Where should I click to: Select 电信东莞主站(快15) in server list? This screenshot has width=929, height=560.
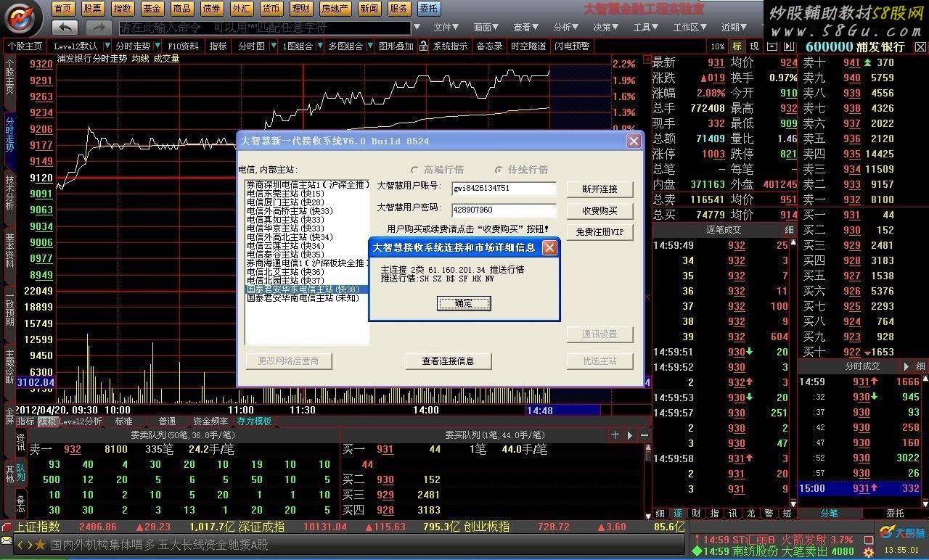pyautogui.click(x=306, y=194)
